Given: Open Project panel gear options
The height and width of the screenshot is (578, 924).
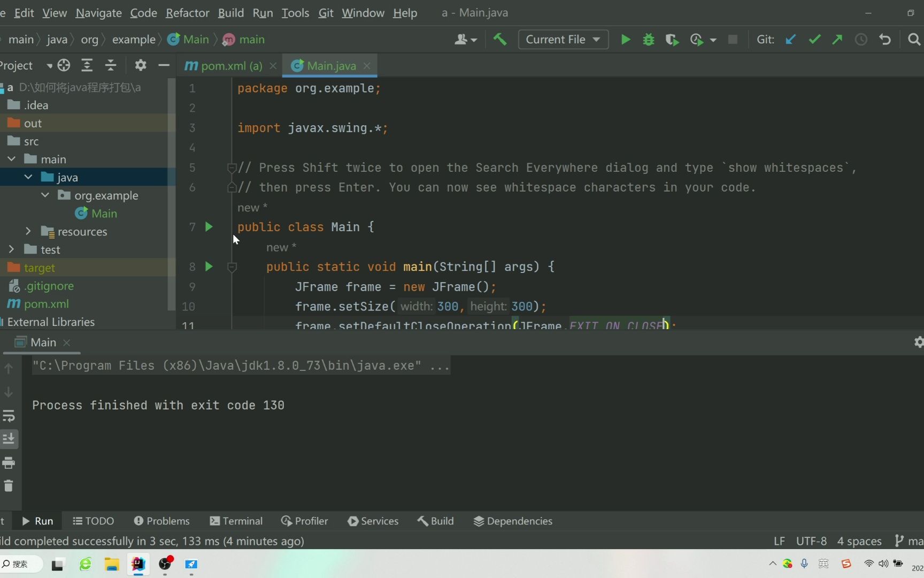Looking at the screenshot, I should tap(140, 65).
